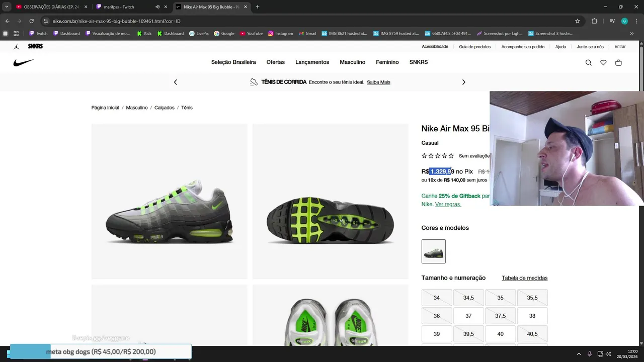The height and width of the screenshot is (362, 644).
Task: Select shoe size 37,5
Action: pyautogui.click(x=500, y=316)
